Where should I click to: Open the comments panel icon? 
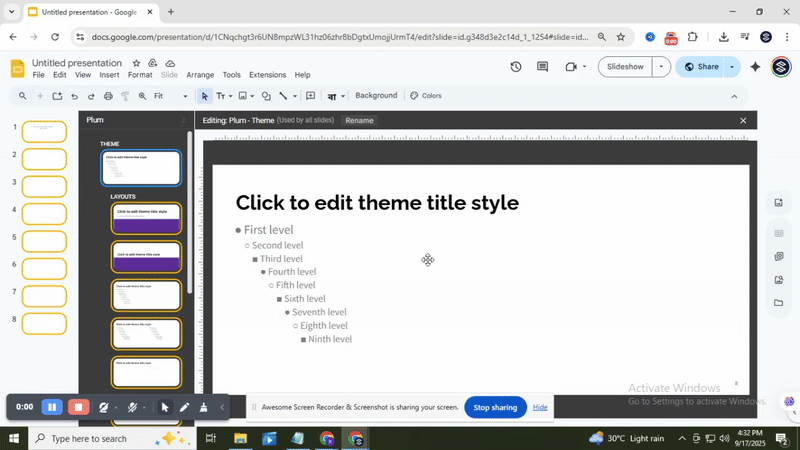(543, 67)
